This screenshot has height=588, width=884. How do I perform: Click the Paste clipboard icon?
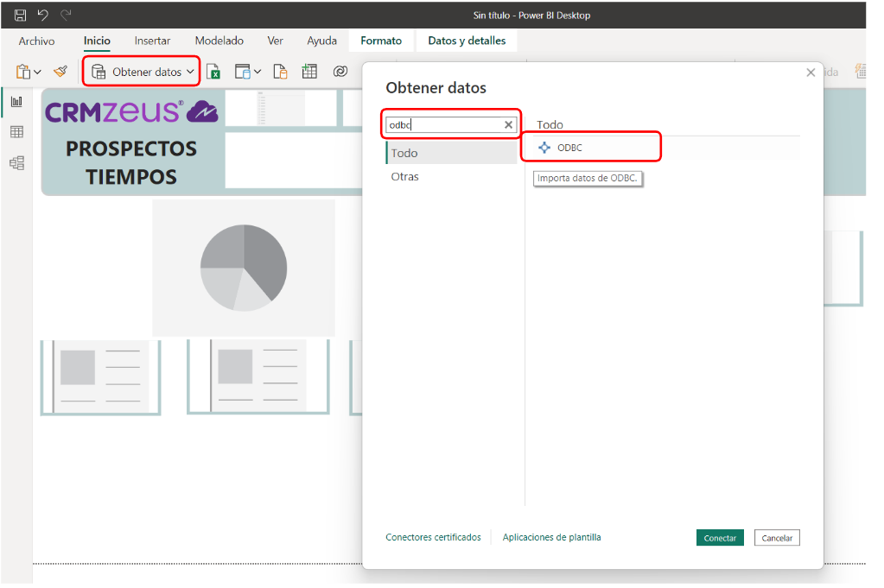pyautogui.click(x=23, y=72)
